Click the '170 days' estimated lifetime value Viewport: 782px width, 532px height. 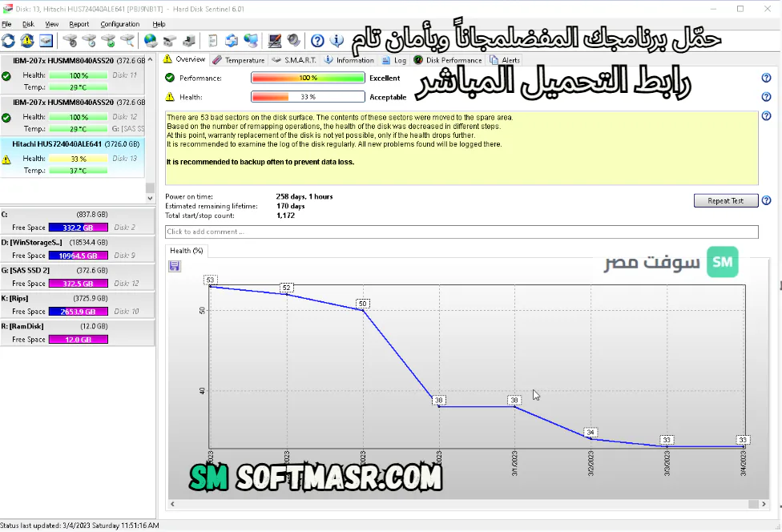pyautogui.click(x=291, y=206)
